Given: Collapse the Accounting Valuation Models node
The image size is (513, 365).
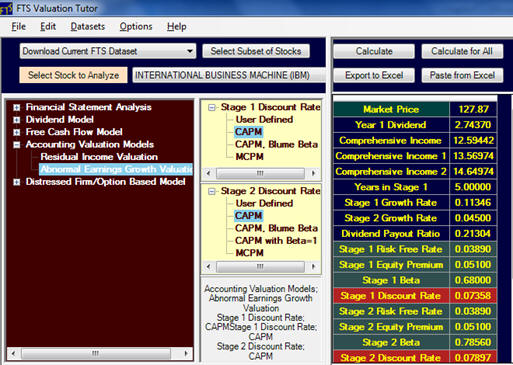Looking at the screenshot, I should (x=16, y=145).
